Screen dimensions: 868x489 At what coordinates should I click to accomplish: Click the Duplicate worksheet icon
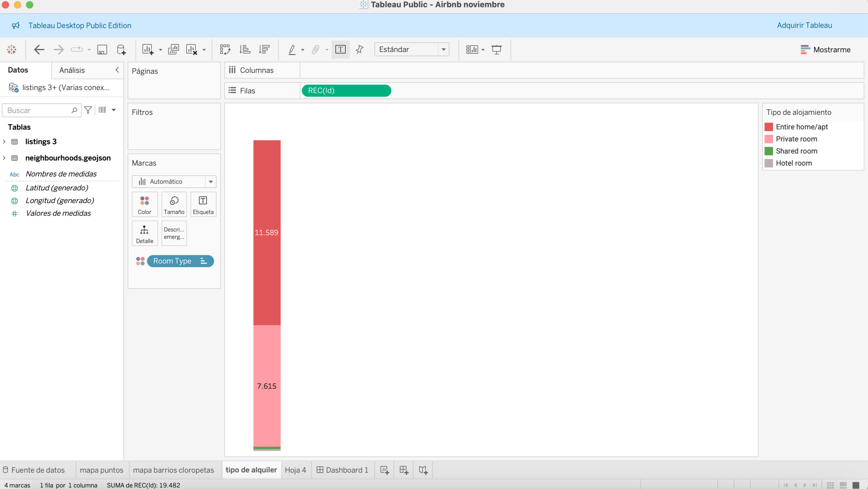click(173, 49)
